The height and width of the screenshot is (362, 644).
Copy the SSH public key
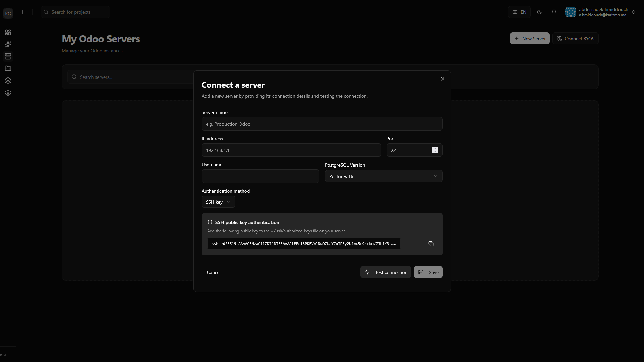431,244
